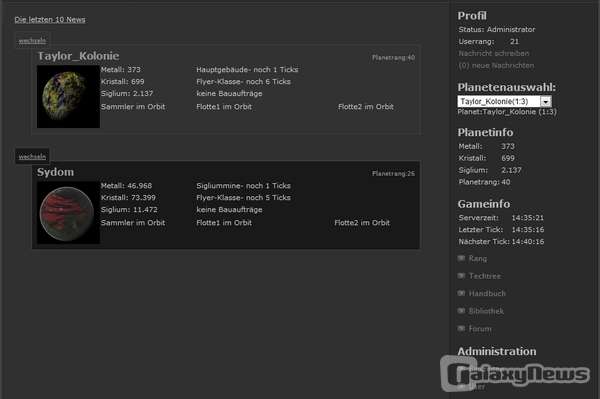Click the Taylor_Kolonie planet image
600x399 pixels.
pyautogui.click(x=68, y=96)
